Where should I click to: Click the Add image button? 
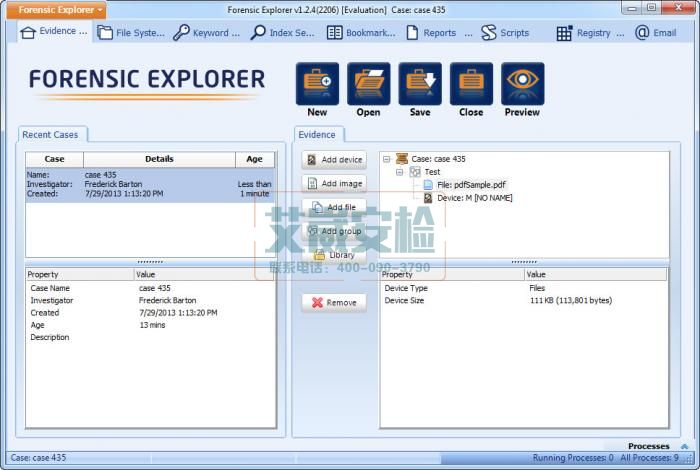[x=334, y=183]
